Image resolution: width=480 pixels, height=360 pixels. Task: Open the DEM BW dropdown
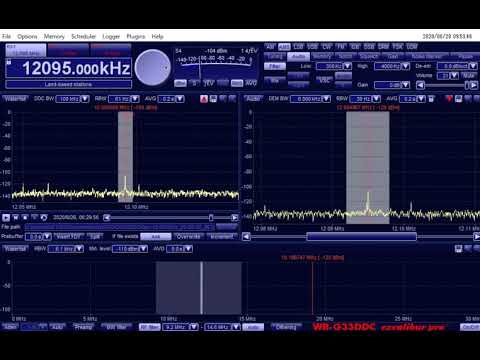(x=310, y=99)
